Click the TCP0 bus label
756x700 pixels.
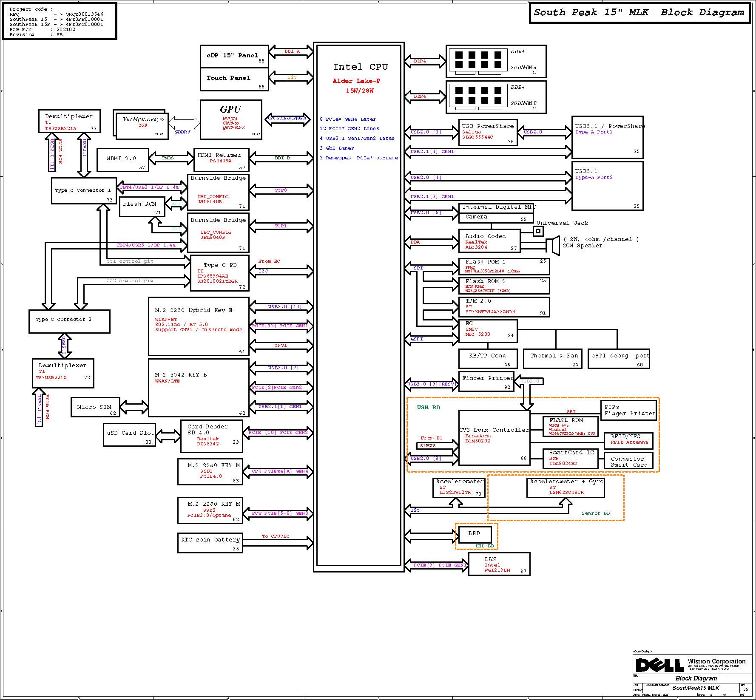(x=281, y=190)
